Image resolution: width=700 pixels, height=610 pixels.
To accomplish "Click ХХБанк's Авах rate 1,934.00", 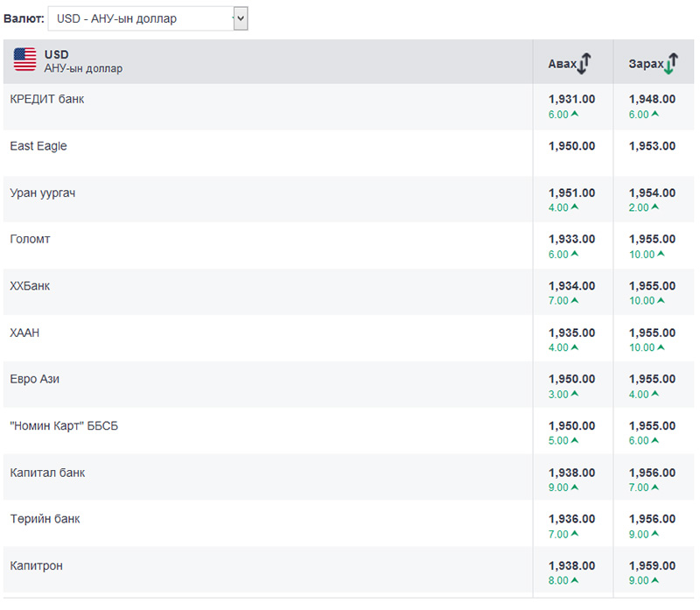I will (571, 286).
